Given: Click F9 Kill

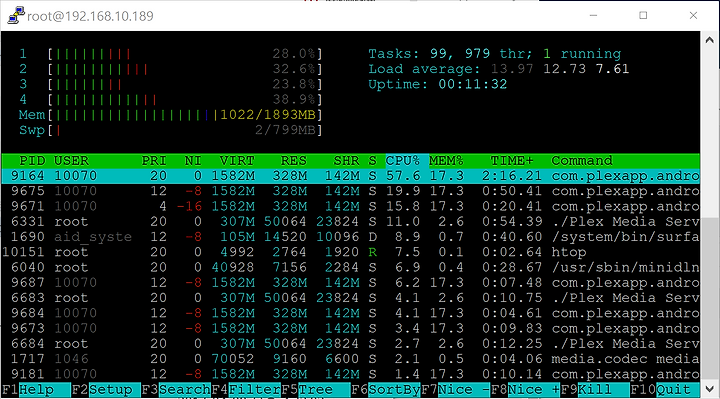Looking at the screenshot, I should pyautogui.click(x=595, y=390).
